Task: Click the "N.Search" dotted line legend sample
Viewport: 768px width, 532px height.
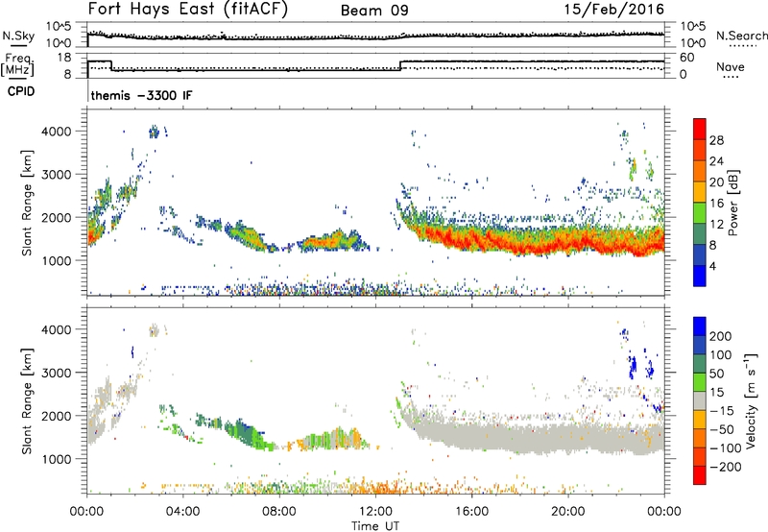Action: click(x=743, y=45)
